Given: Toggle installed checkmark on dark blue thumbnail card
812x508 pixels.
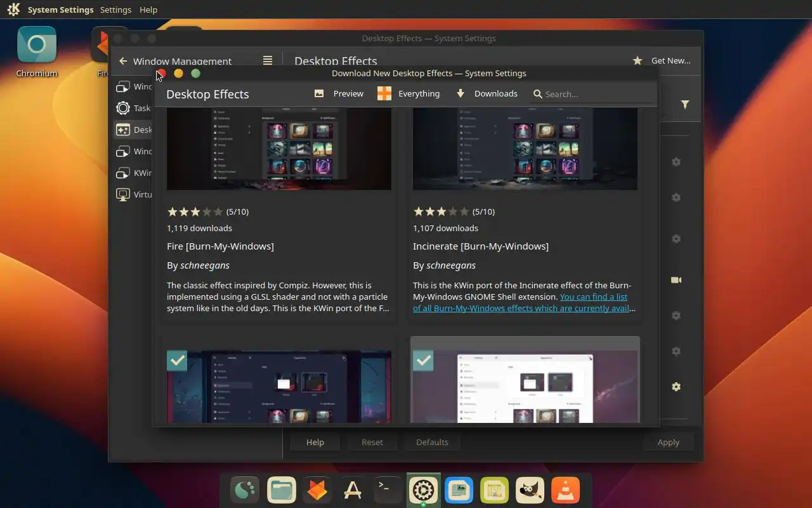Looking at the screenshot, I should click(177, 360).
